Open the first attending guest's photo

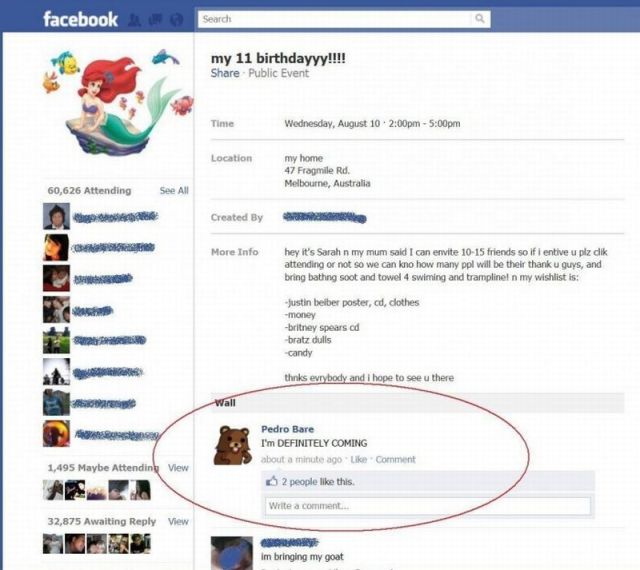(56, 216)
